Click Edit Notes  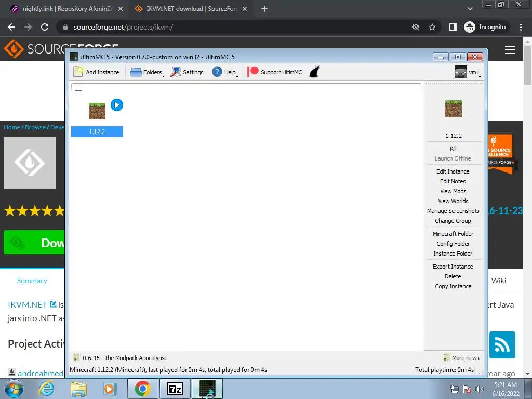click(453, 181)
